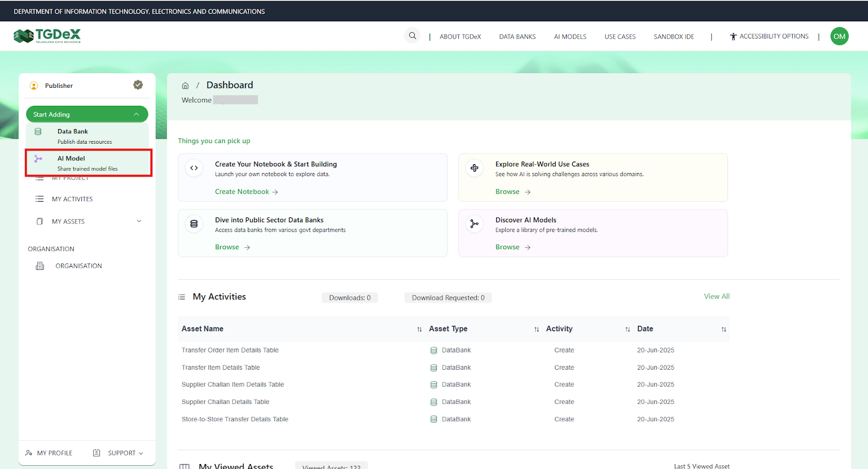
Task: Click the Explore Real-World Use Cases icon
Action: point(474,168)
